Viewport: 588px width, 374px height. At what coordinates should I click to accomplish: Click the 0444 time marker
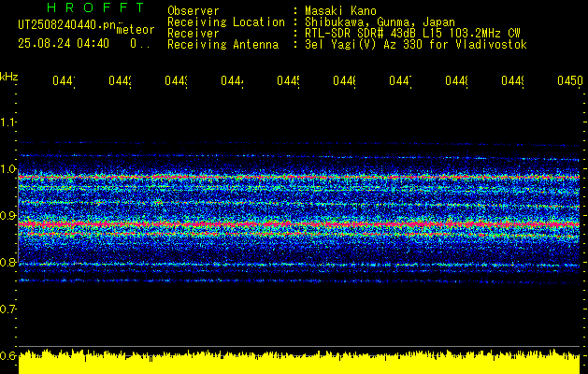pyautogui.click(x=232, y=80)
